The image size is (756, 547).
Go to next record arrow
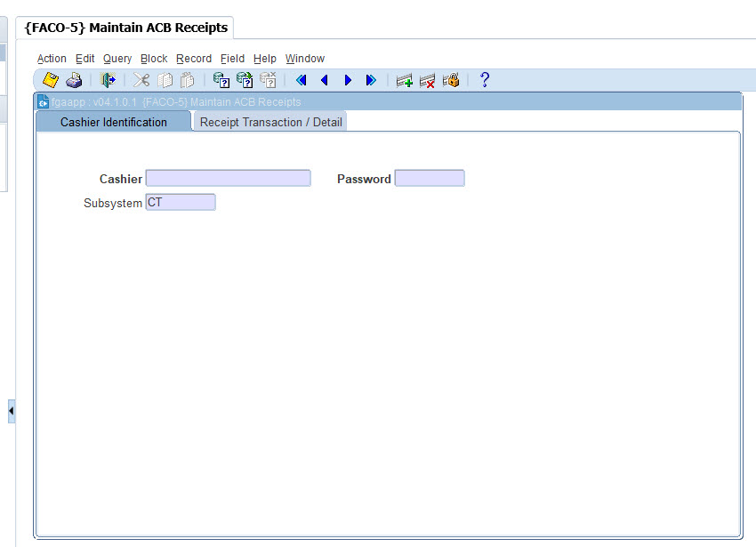tap(348, 80)
